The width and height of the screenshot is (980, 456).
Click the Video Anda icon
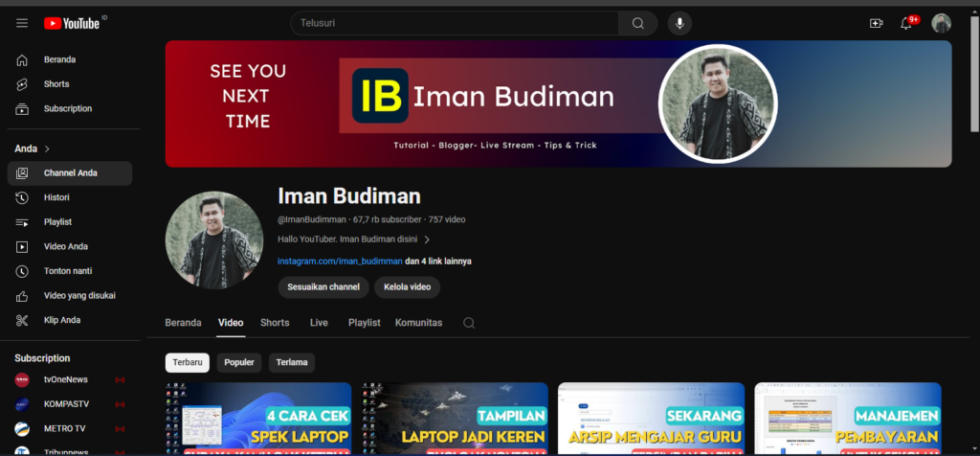tap(22, 246)
